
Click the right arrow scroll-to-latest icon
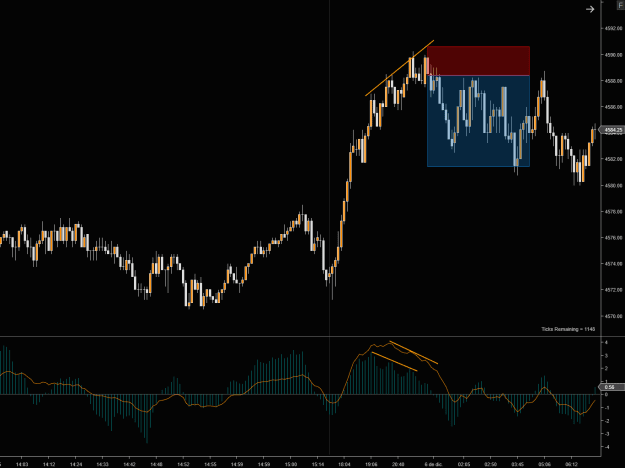pyautogui.click(x=590, y=9)
